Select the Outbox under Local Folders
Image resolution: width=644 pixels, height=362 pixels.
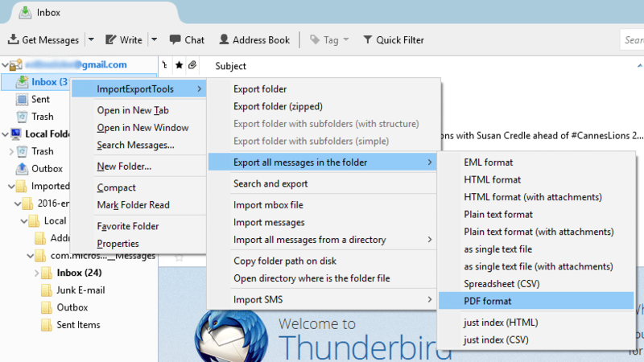click(x=47, y=169)
